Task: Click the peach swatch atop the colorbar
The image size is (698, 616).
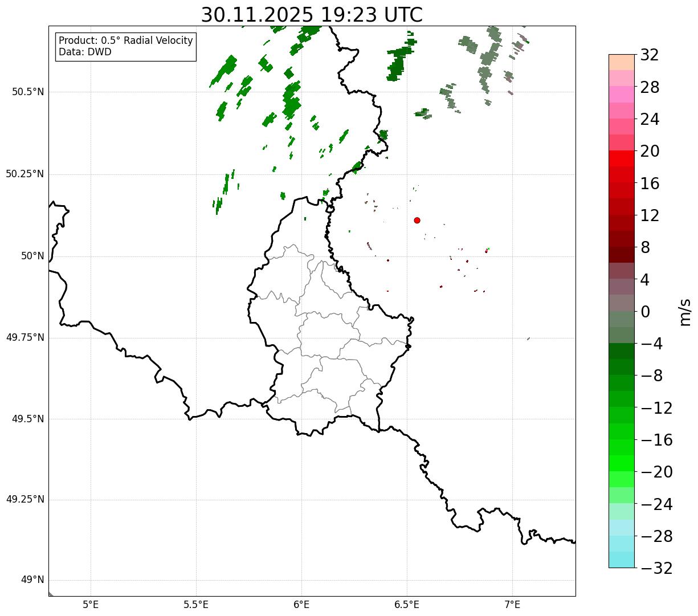Action: [622, 62]
